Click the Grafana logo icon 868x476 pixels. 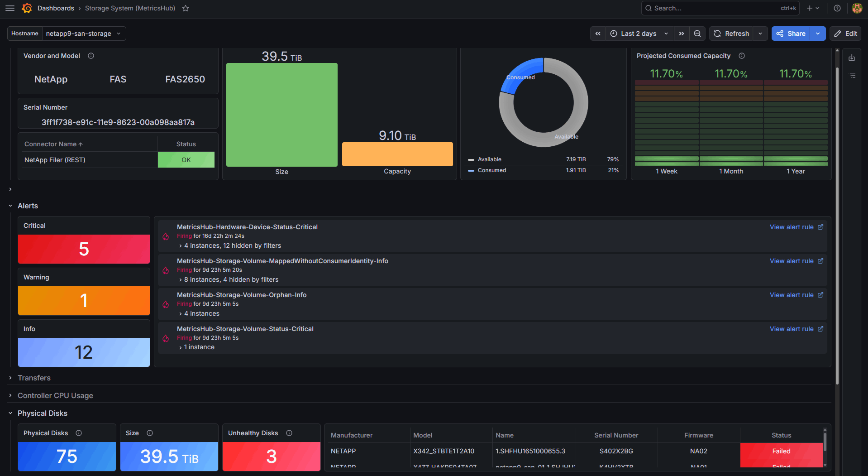27,8
